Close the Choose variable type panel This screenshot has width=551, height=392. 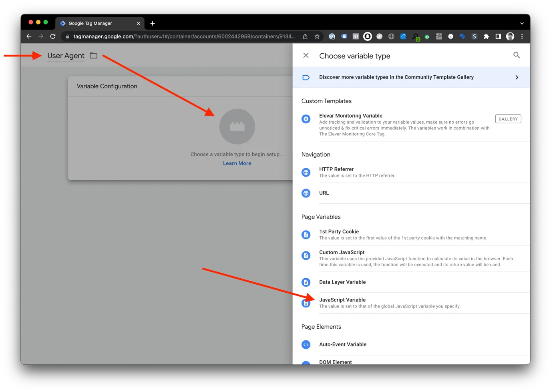tap(306, 56)
